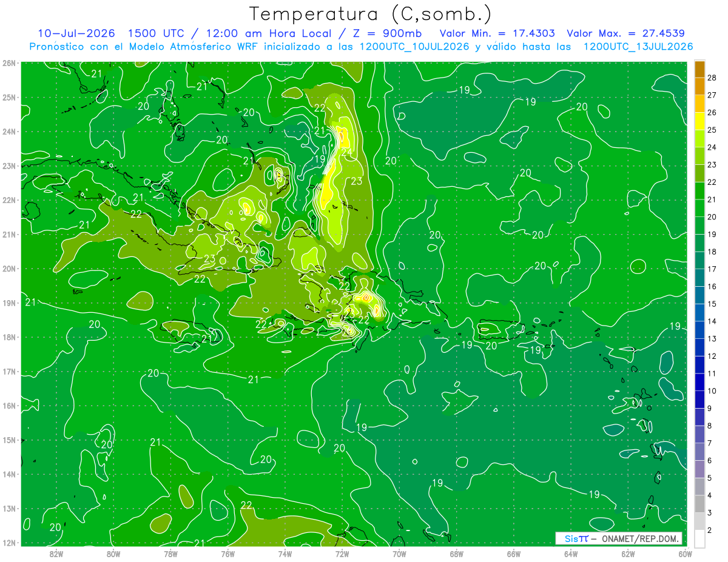The width and height of the screenshot is (728, 562).
Task: Click the "82W" longitude label
Action: (x=56, y=554)
